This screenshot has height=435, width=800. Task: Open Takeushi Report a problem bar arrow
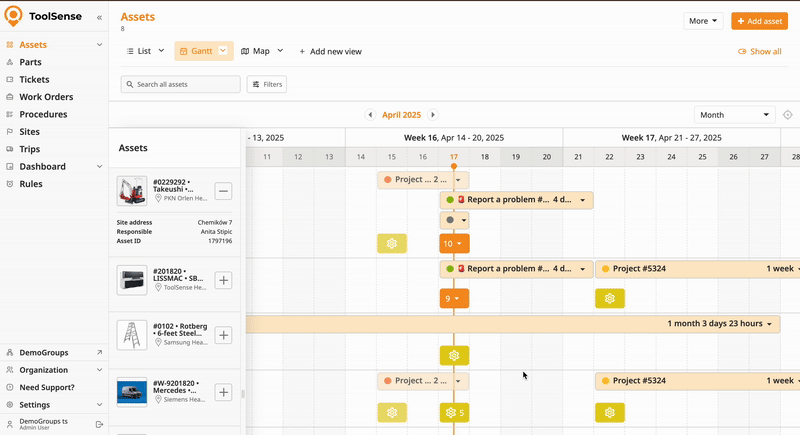(x=582, y=200)
